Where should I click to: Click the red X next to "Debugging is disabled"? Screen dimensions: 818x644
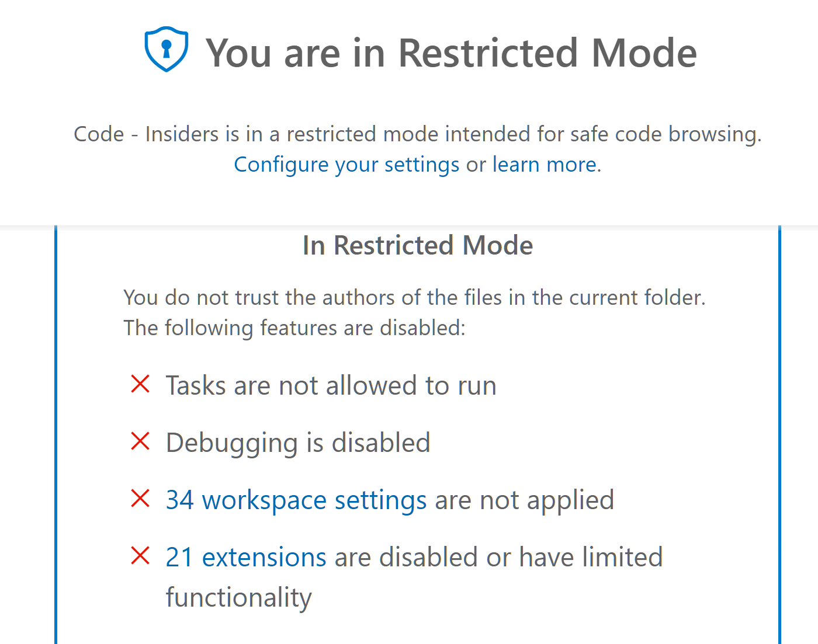[140, 441]
